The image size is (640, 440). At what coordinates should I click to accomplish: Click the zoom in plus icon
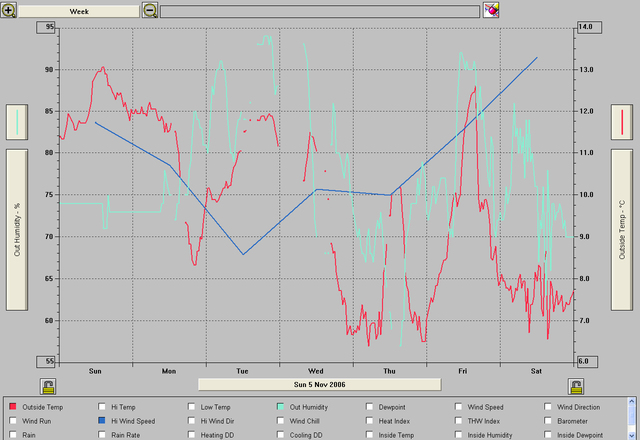[x=9, y=10]
